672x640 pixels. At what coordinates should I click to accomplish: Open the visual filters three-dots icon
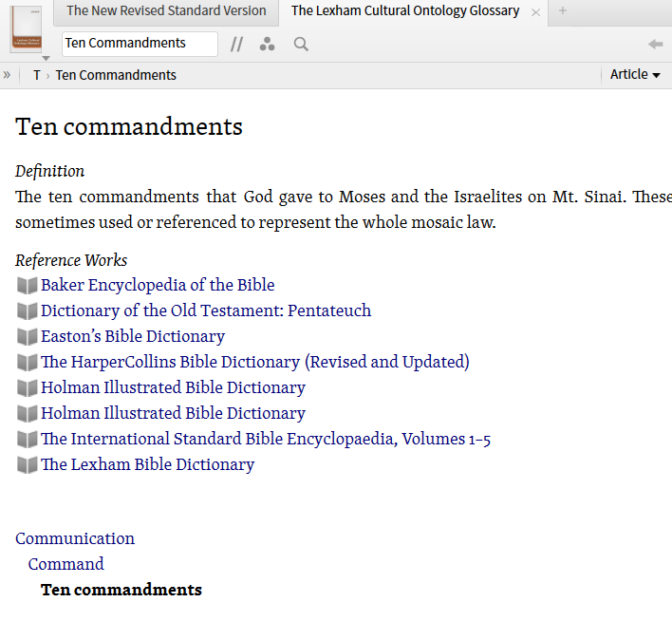pyautogui.click(x=267, y=44)
